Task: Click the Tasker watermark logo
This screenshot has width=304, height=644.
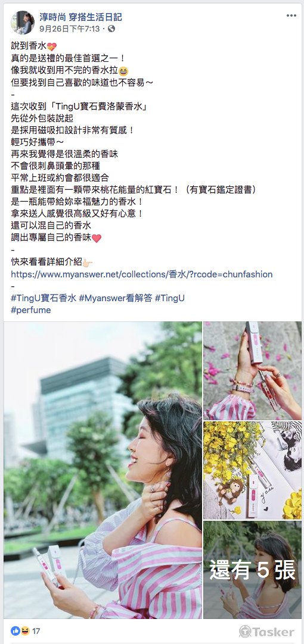Action: point(266,632)
